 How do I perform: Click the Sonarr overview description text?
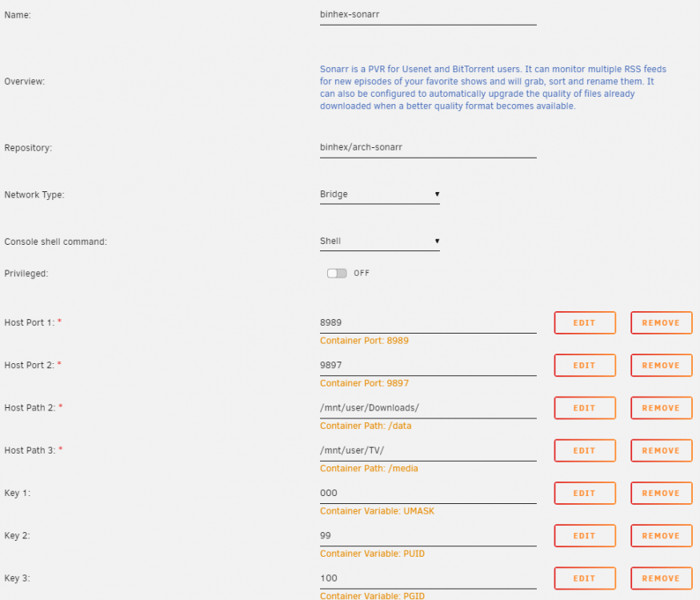[x=493, y=87]
